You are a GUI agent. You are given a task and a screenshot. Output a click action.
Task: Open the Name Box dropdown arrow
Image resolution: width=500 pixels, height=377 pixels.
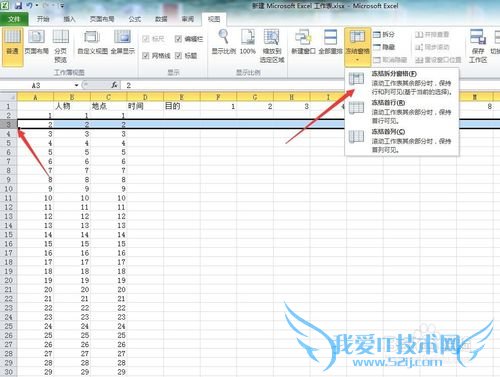pos(76,85)
